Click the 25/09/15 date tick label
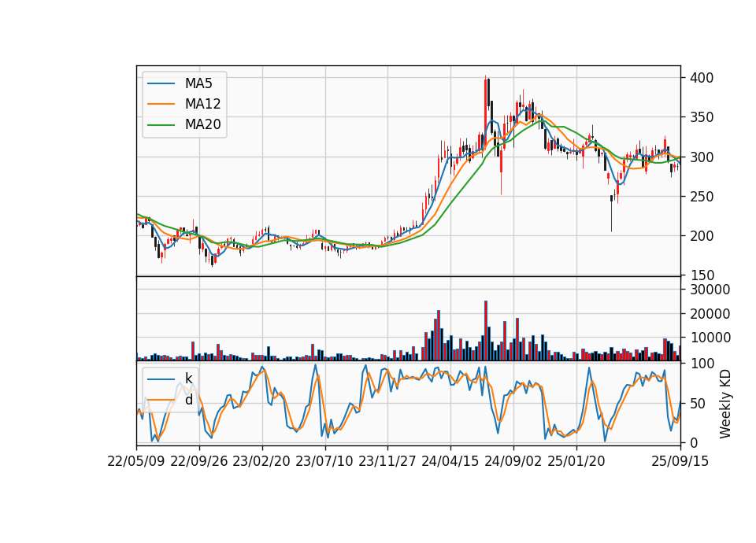Image resolution: width=756 pixels, height=543 pixels. 680,461
